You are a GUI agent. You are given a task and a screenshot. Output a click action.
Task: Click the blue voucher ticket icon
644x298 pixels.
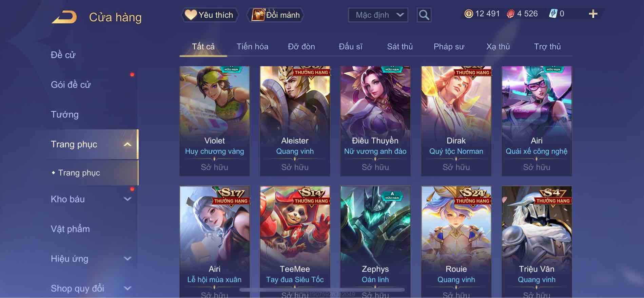pos(553,14)
